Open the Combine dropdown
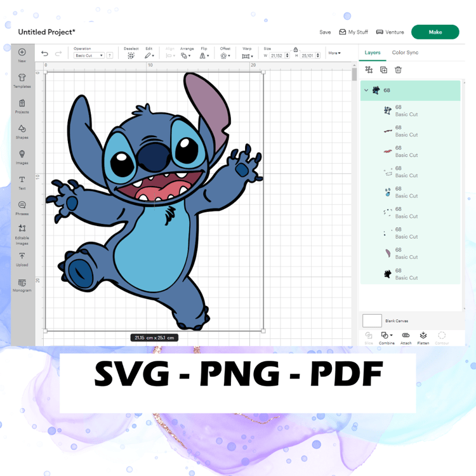 point(387,338)
